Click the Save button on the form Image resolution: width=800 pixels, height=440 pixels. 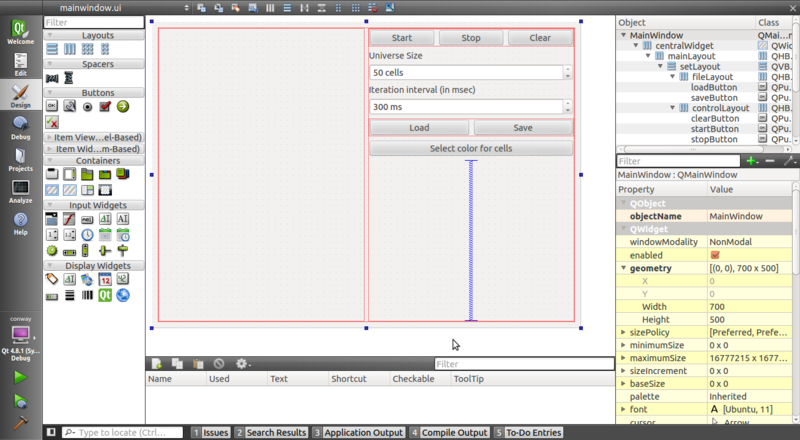(523, 128)
